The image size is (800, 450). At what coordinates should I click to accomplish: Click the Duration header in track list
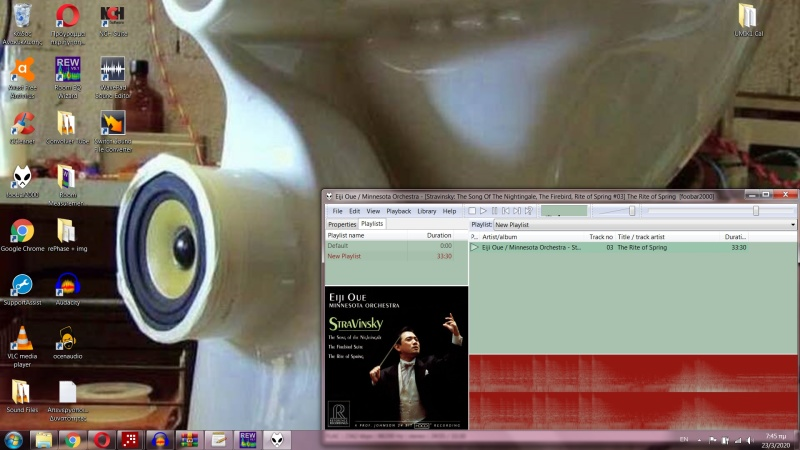(x=735, y=237)
